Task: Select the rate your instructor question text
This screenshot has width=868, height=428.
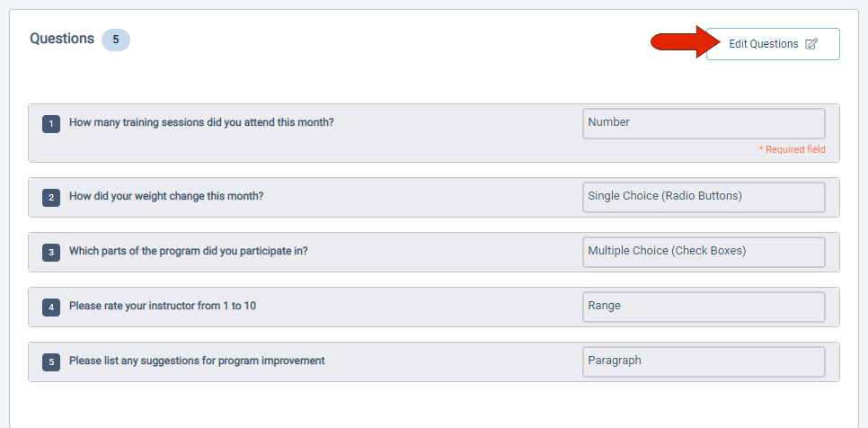Action: tap(163, 306)
